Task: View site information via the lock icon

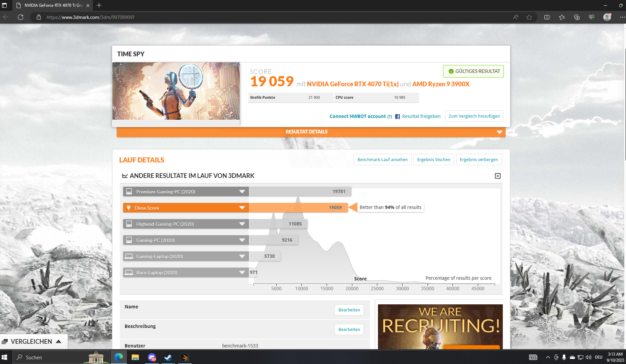Action: click(39, 17)
